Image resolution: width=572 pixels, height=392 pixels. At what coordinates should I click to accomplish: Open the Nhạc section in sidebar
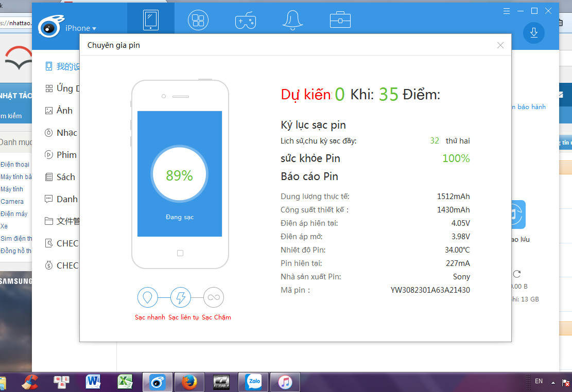tap(66, 133)
